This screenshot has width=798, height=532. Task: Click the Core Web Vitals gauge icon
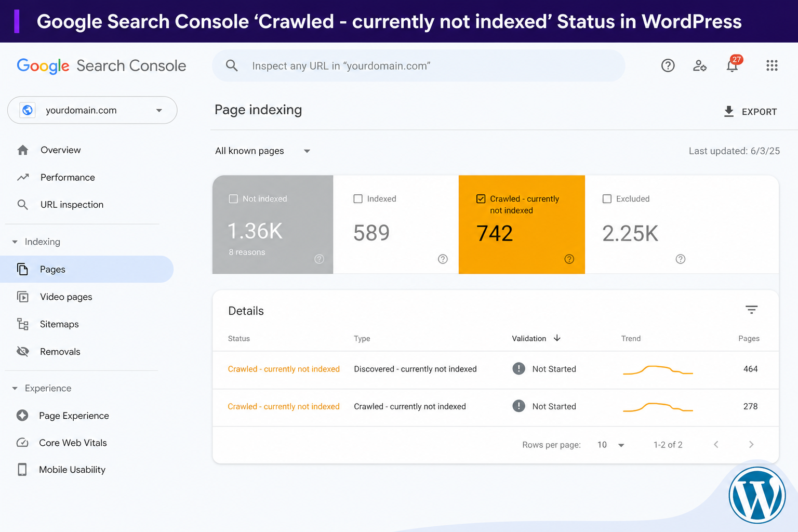click(x=22, y=443)
